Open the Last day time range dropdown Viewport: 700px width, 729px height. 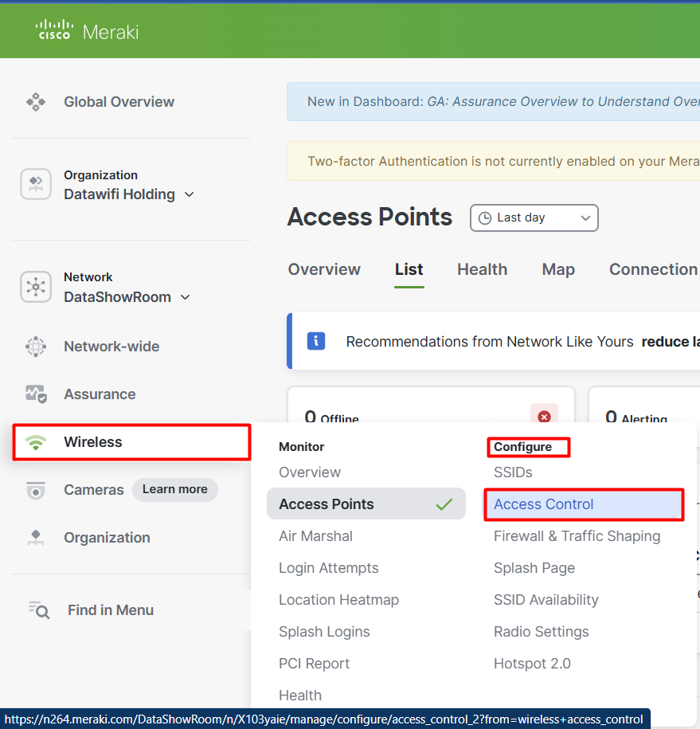(534, 218)
